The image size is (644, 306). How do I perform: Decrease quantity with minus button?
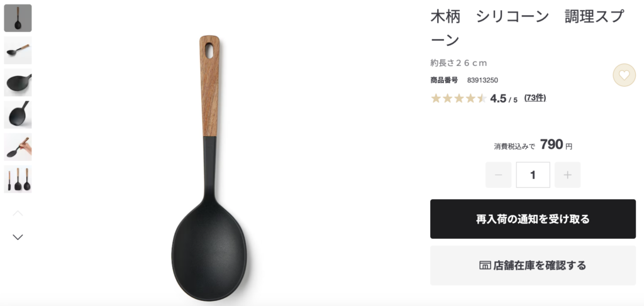499,175
